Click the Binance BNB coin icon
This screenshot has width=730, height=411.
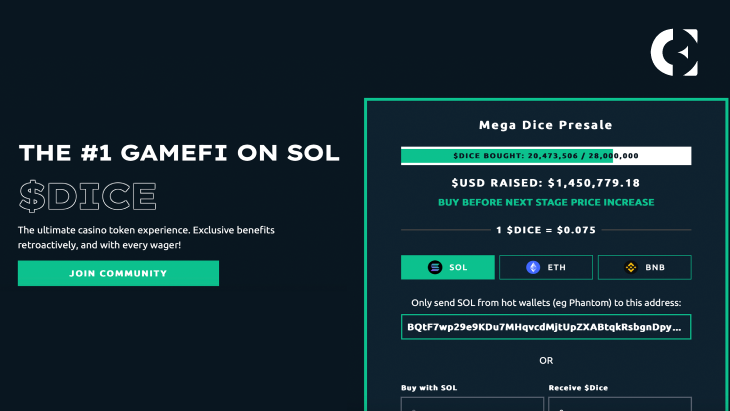[x=631, y=267]
